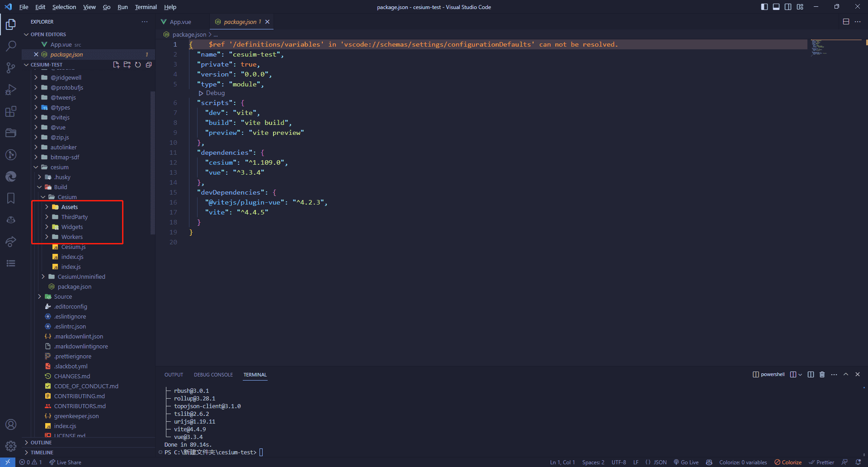This screenshot has height=467, width=868.
Task: Open the File menu
Action: click(24, 7)
